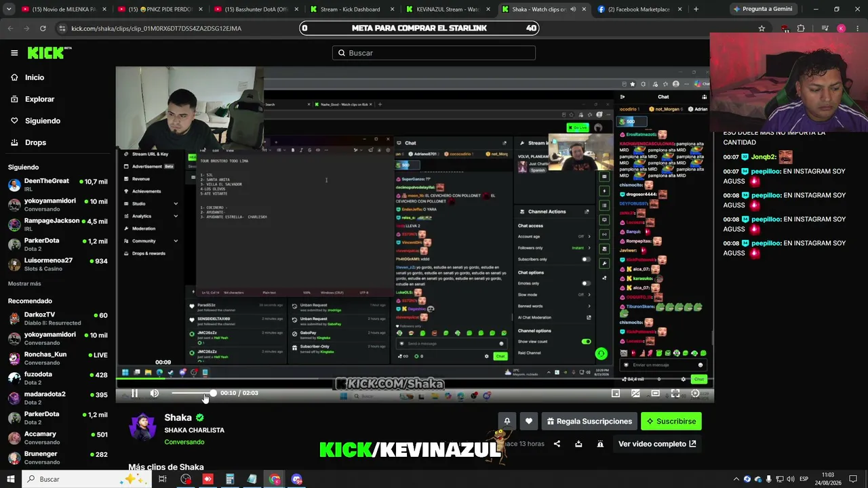The image size is (868, 488).
Task: Mute the Shaka tab audio icon
Action: point(573,9)
